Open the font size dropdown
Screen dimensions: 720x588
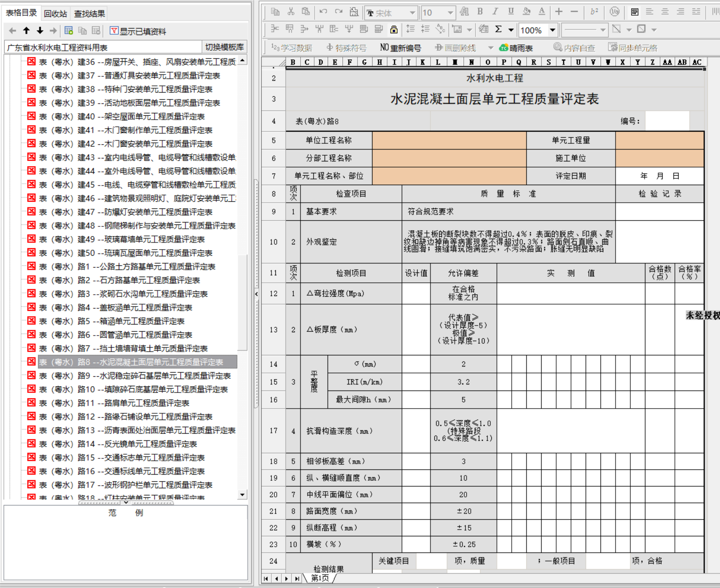(x=450, y=13)
